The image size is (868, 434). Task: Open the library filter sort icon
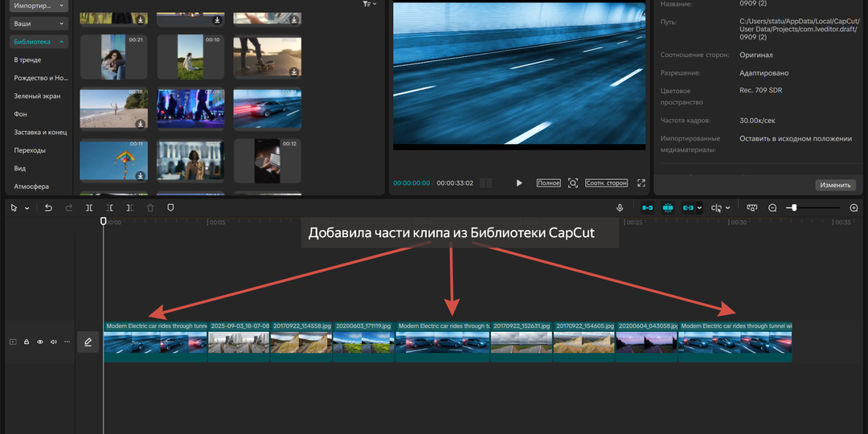coord(367,4)
